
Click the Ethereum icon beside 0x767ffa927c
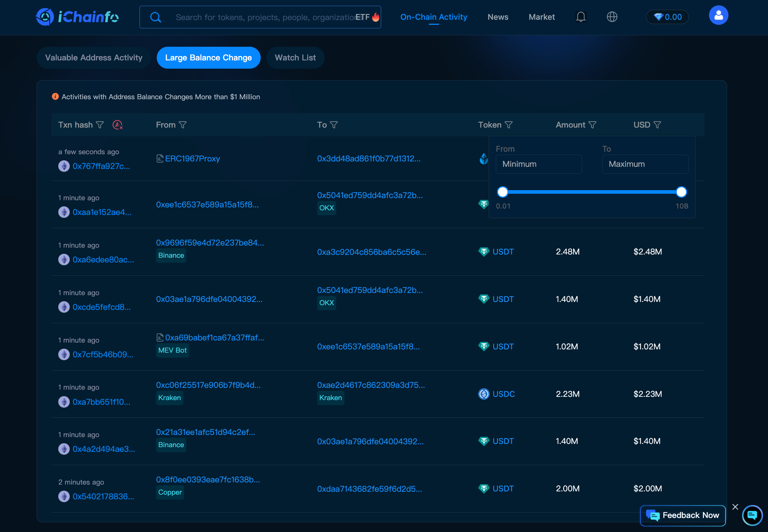click(x=64, y=166)
